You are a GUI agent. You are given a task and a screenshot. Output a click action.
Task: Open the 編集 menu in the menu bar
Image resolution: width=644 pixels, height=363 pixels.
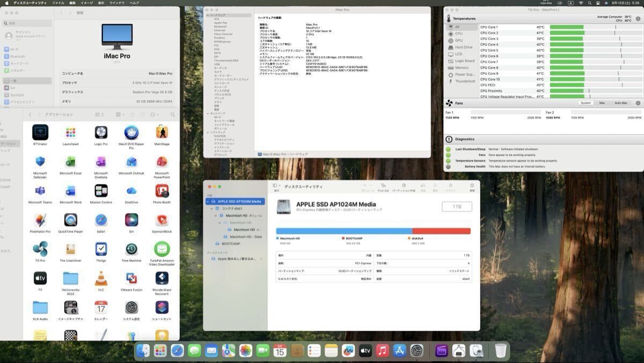click(x=72, y=3)
